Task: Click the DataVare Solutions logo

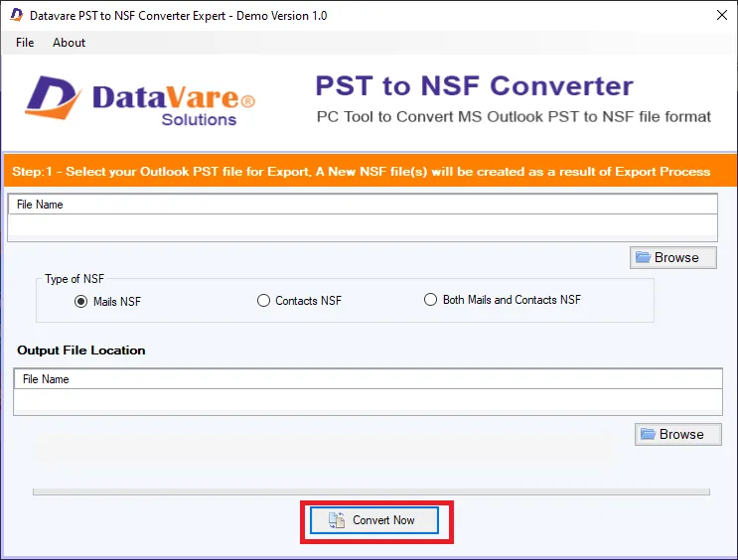Action: pyautogui.click(x=140, y=100)
